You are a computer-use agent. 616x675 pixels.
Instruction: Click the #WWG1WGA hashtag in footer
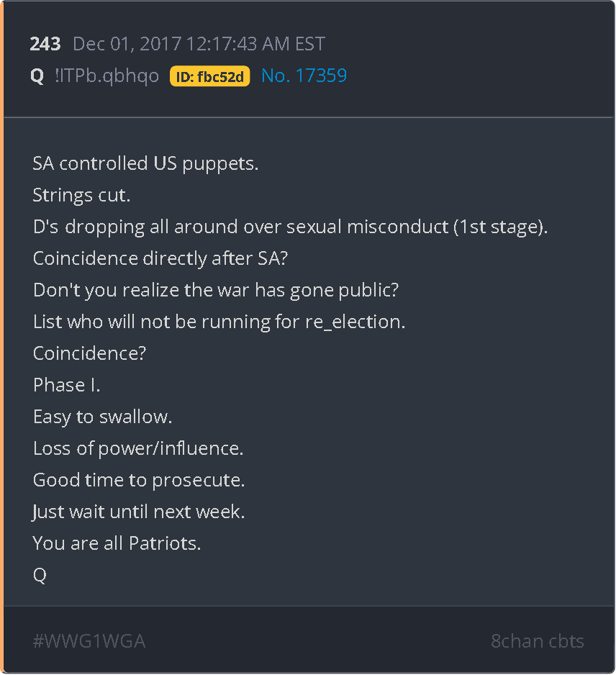(89, 641)
